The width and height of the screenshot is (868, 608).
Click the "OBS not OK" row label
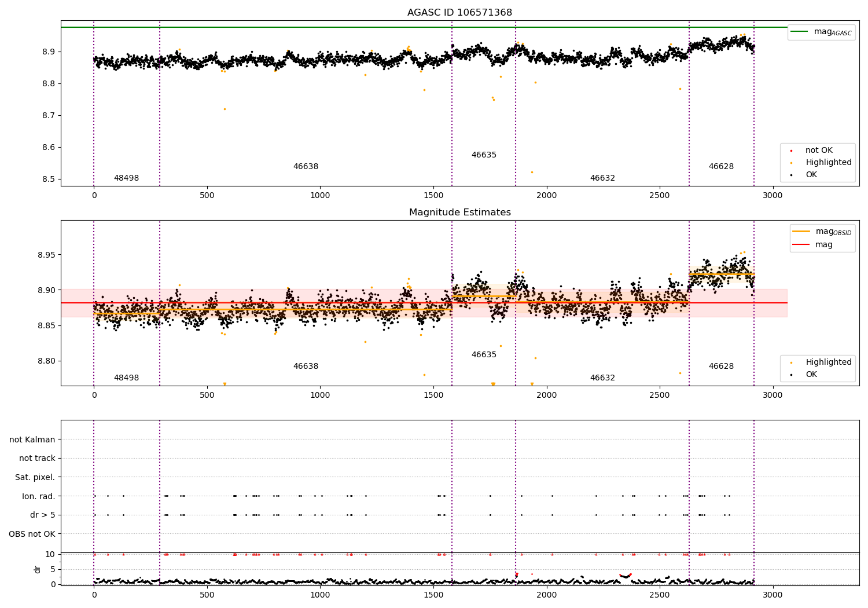32,534
